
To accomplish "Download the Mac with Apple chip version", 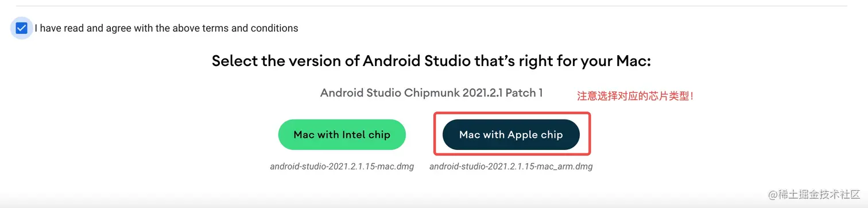I will pos(511,135).
